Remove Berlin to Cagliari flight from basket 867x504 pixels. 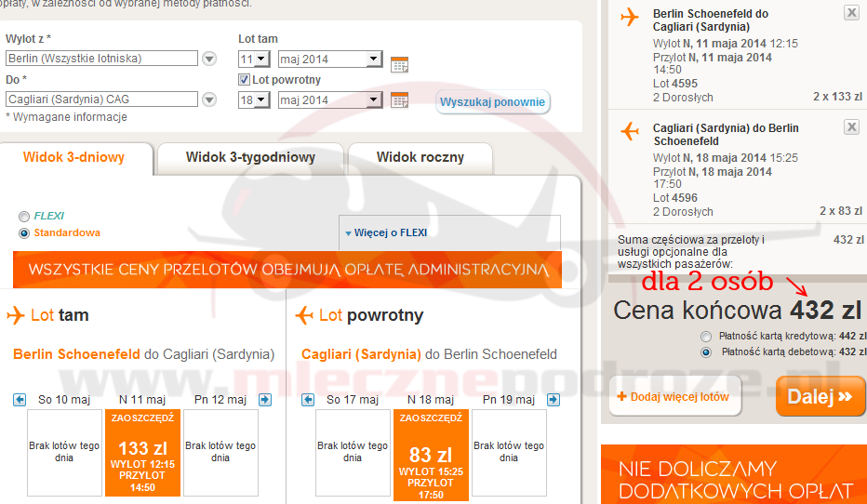point(851,13)
